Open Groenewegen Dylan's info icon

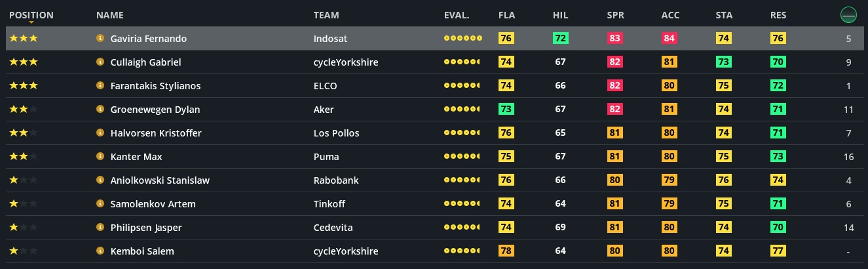(x=100, y=110)
